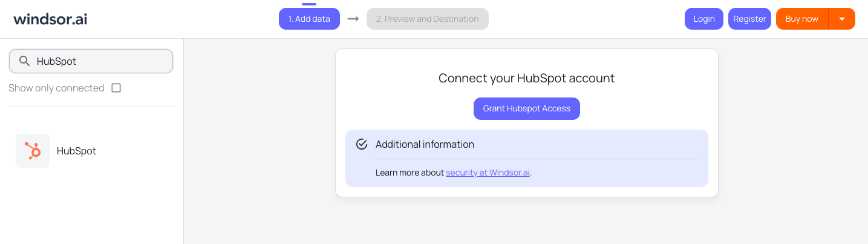The width and height of the screenshot is (868, 244).
Task: Click Grant Hubspot Access button
Action: pyautogui.click(x=526, y=108)
